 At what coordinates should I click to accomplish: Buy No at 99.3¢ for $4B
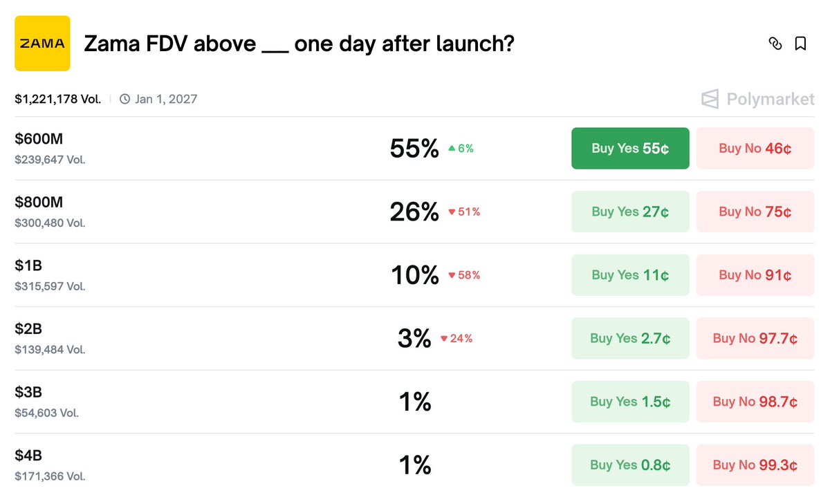755,465
